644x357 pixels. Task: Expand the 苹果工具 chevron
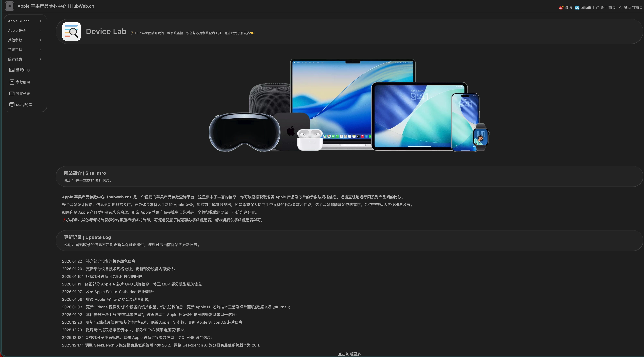pyautogui.click(x=40, y=49)
